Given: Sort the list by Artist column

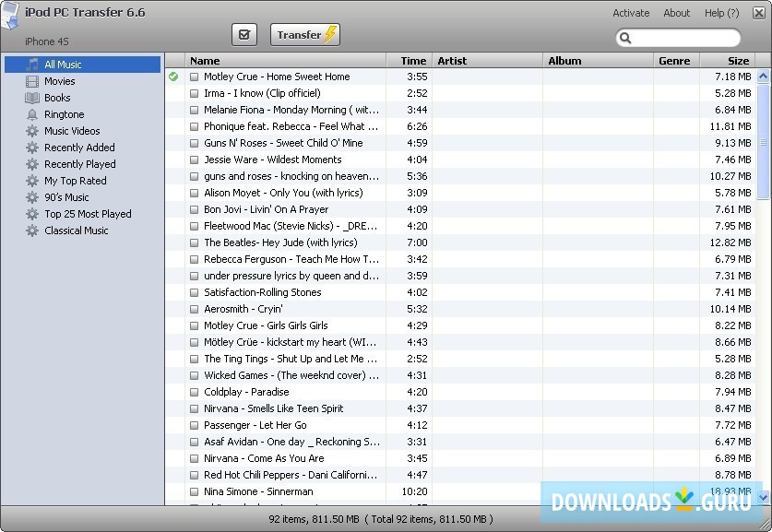Looking at the screenshot, I should pos(487,61).
